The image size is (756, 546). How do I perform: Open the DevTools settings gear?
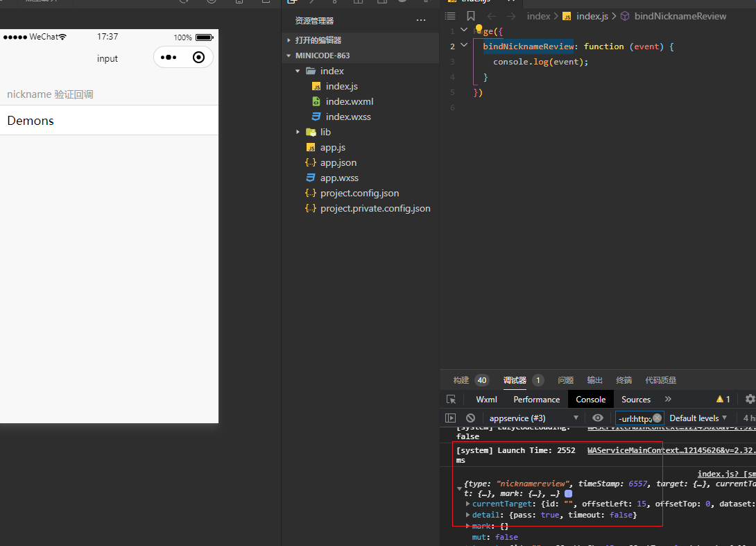(750, 399)
